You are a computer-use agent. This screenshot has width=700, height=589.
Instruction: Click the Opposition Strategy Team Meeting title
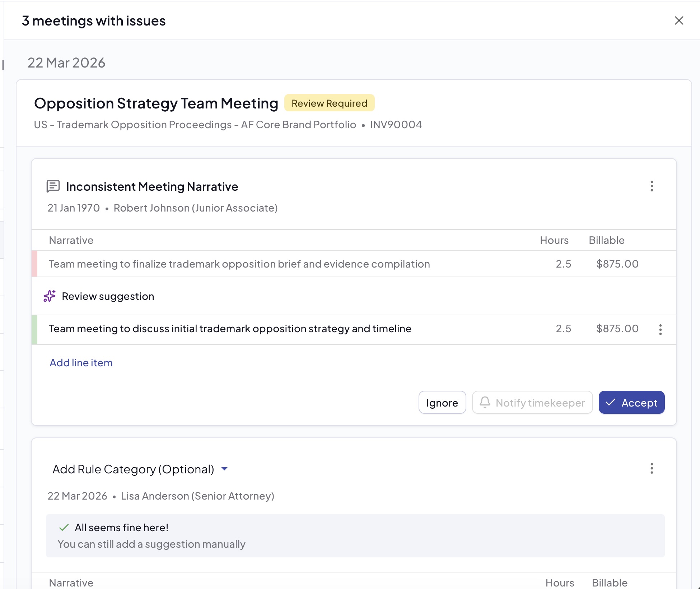[x=156, y=103]
